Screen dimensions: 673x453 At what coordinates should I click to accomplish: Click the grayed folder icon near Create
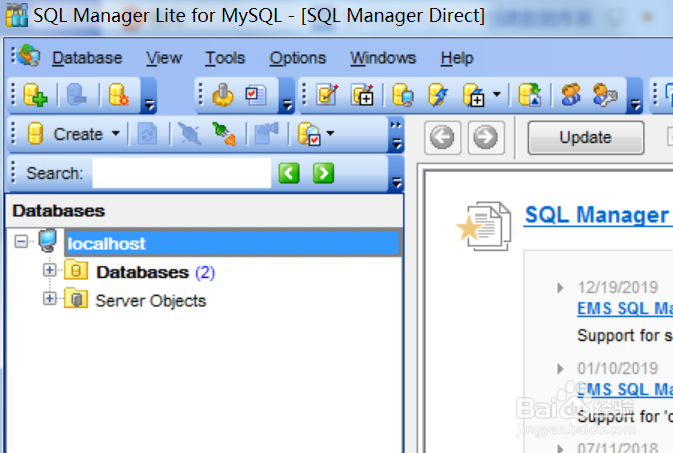pos(266,134)
